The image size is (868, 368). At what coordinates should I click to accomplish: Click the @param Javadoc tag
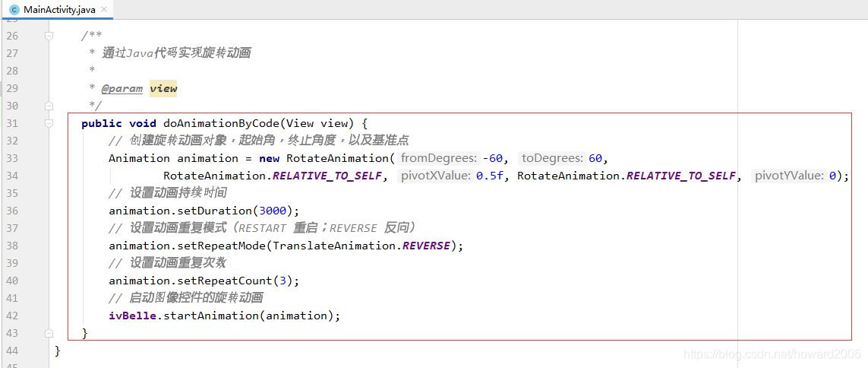[122, 88]
